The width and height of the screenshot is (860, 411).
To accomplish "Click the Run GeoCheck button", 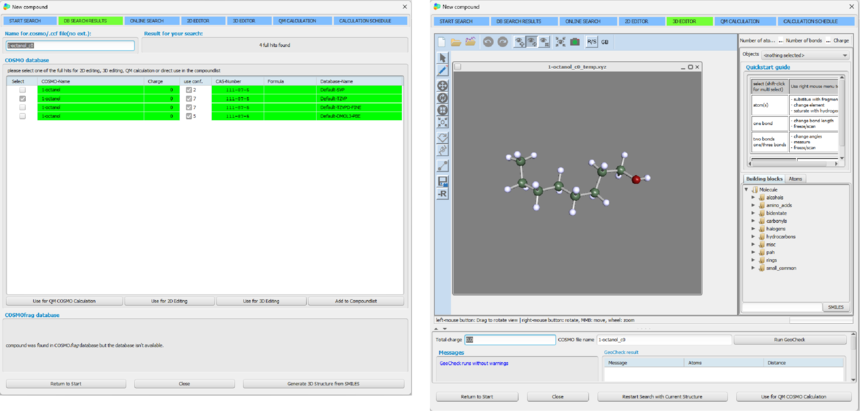I will (x=790, y=340).
